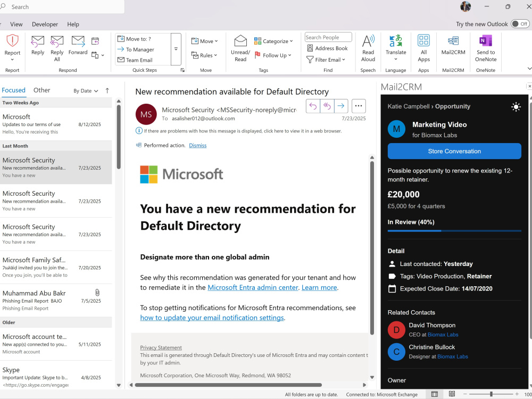Reply to the message from ribbon
The width and height of the screenshot is (532, 399).
(38, 45)
